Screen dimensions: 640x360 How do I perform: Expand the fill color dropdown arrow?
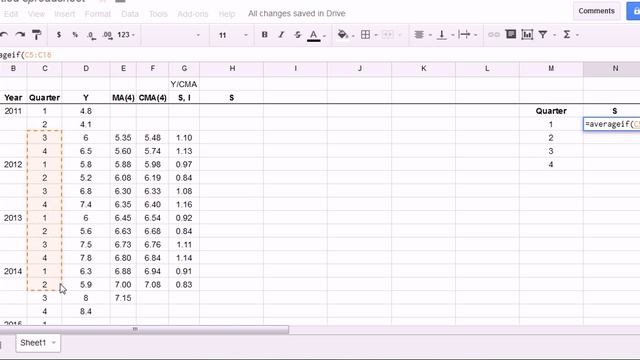[353, 36]
